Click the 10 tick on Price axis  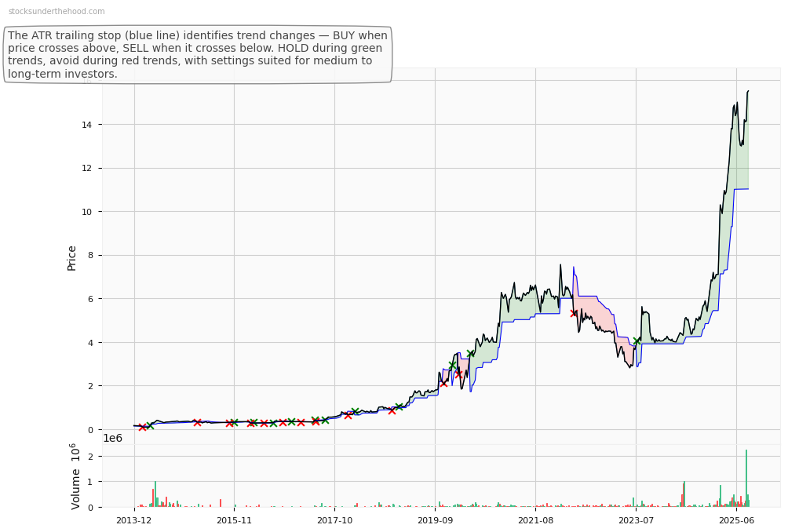click(86, 212)
